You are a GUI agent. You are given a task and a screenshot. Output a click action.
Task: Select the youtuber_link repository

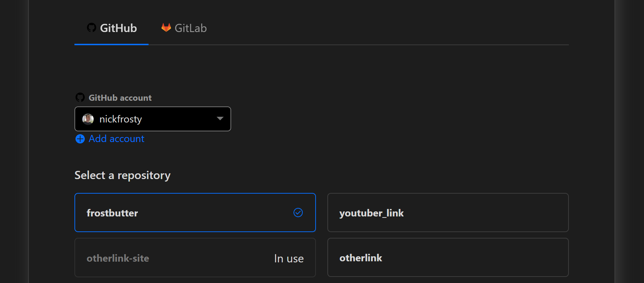tap(448, 213)
